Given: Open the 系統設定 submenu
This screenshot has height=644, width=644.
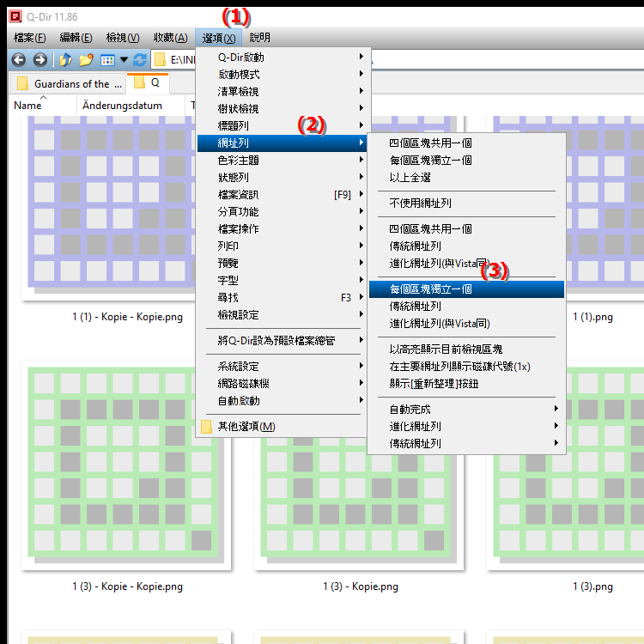Looking at the screenshot, I should 283,367.
